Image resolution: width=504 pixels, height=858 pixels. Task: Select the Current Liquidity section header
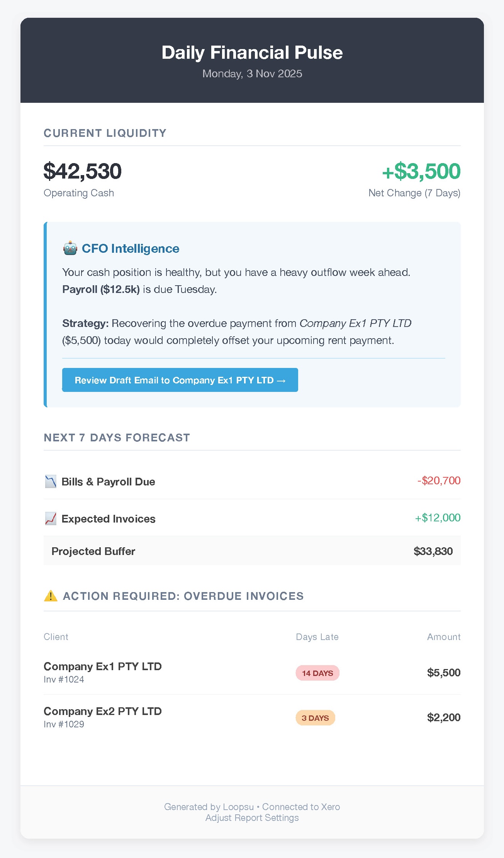coord(105,133)
